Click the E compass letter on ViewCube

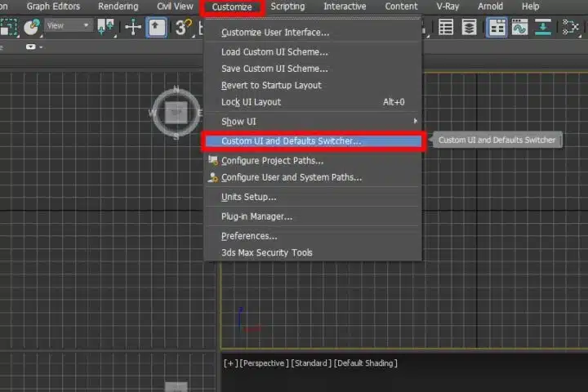[x=200, y=113]
